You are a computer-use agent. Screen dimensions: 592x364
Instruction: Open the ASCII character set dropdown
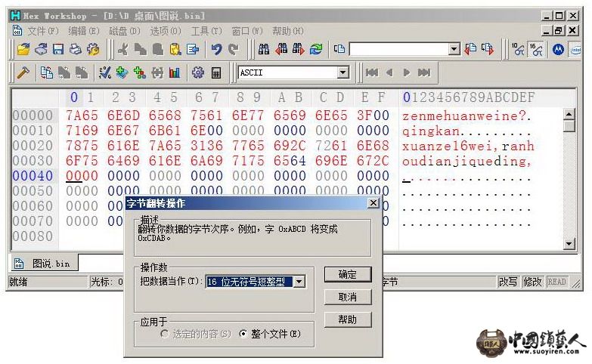pos(342,72)
